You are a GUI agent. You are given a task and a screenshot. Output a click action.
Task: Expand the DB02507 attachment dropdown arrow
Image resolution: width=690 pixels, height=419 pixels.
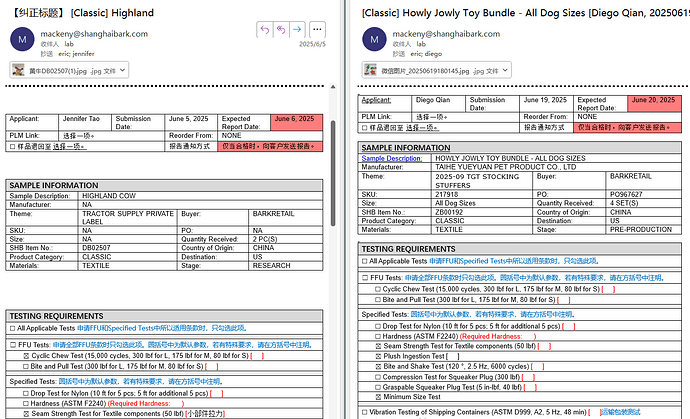(123, 70)
